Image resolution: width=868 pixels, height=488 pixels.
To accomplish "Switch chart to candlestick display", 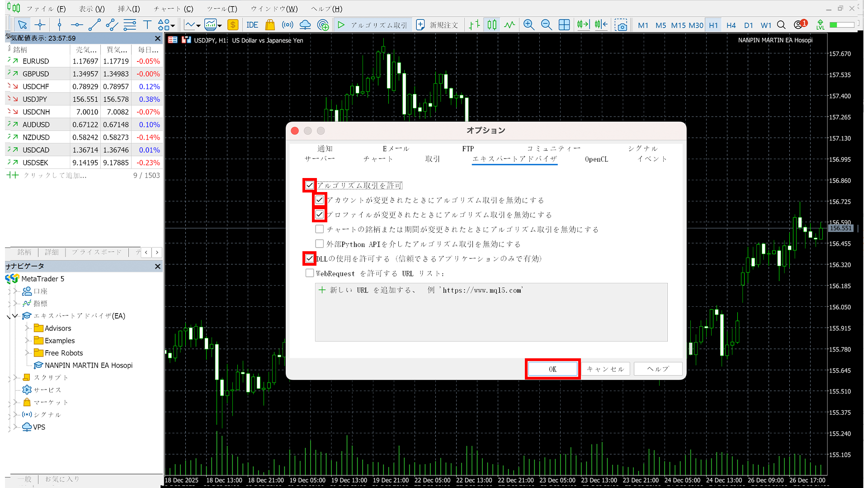I will click(x=492, y=25).
